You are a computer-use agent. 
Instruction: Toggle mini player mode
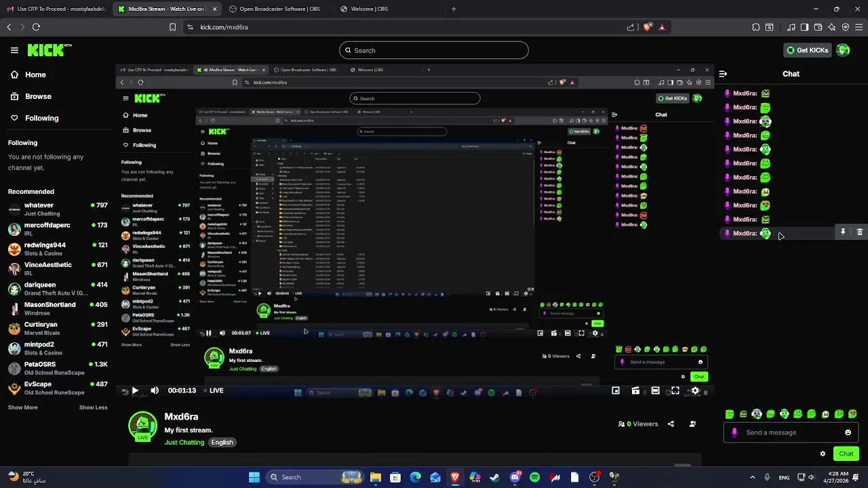(x=616, y=390)
